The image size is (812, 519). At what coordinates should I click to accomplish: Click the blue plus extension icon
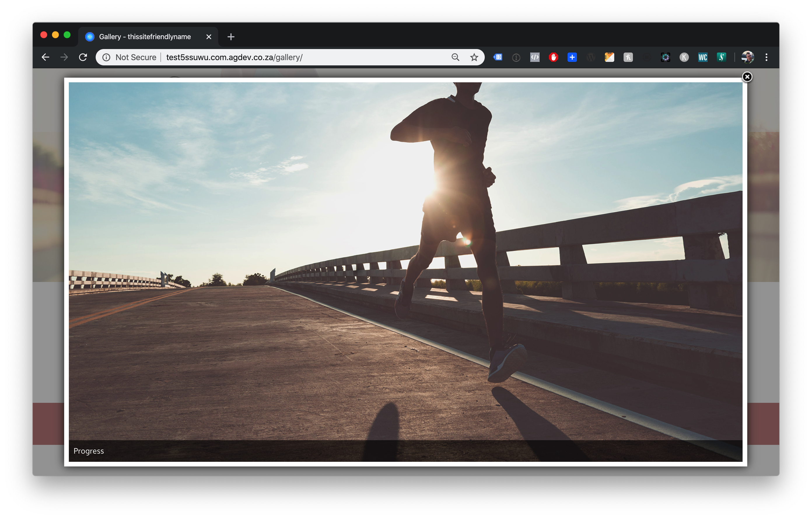click(572, 58)
